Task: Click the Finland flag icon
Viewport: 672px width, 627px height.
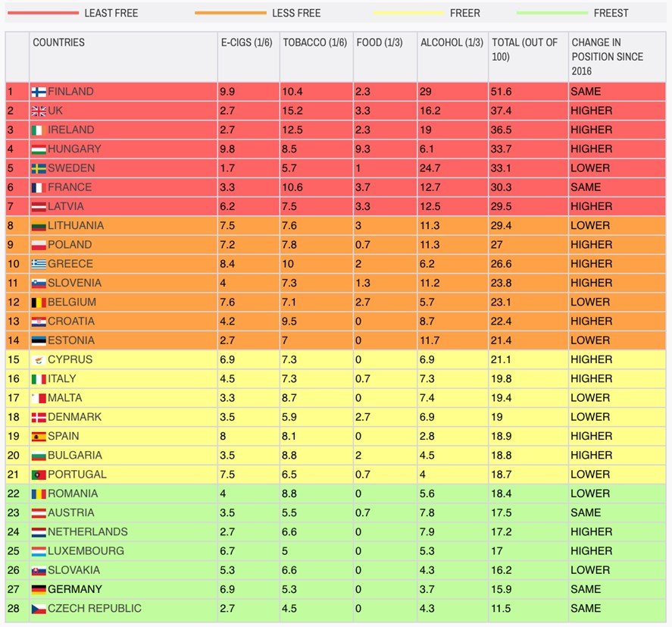Action: coord(39,92)
